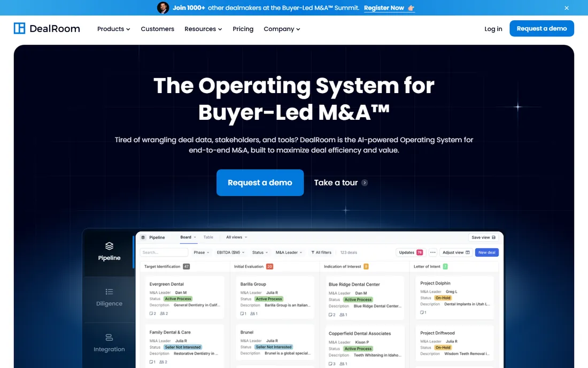Screen dimensions: 588x368
Task: Go to the Pricing page
Action: coord(243,29)
